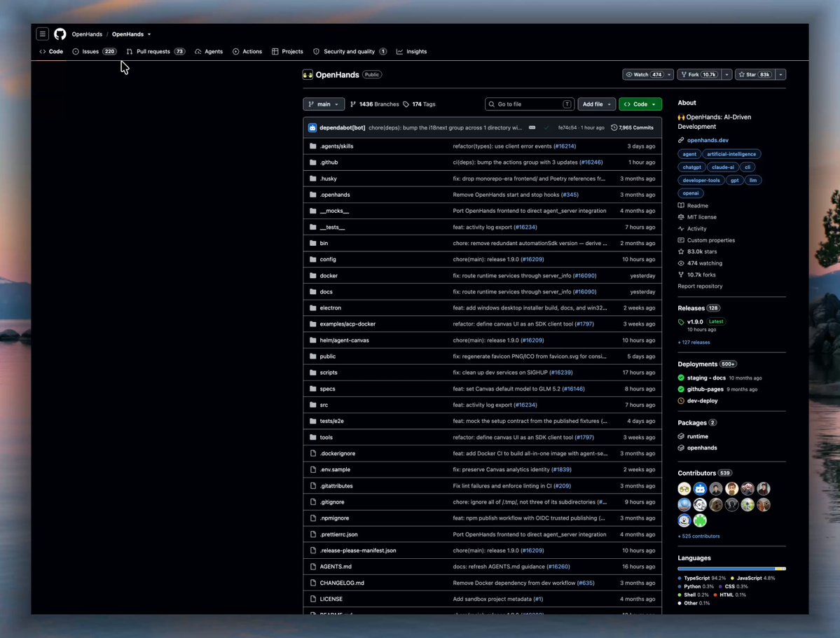
Task: Click the pulse icon beside Activity
Action: coord(681,229)
